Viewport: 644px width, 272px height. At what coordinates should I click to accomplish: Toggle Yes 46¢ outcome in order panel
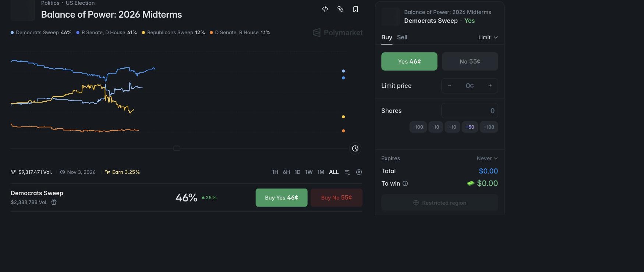409,61
